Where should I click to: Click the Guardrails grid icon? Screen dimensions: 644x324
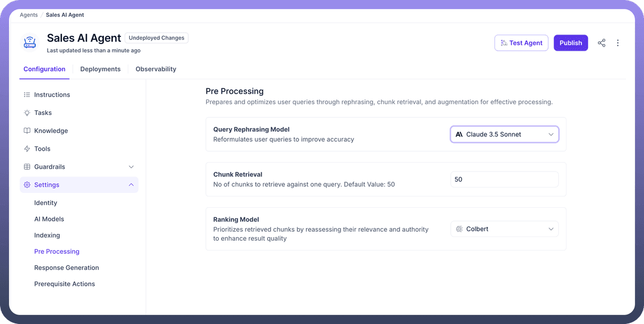click(x=27, y=167)
